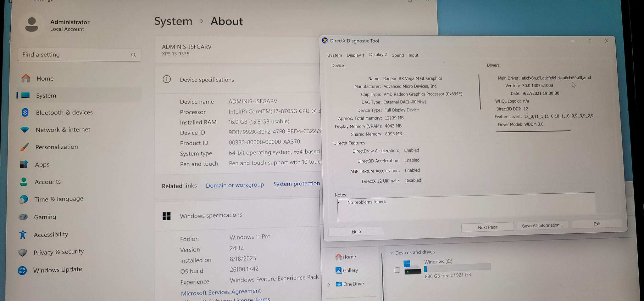Viewport: 644px width, 301px height.
Task: Collapse the Devices and drives group
Action: click(x=391, y=253)
